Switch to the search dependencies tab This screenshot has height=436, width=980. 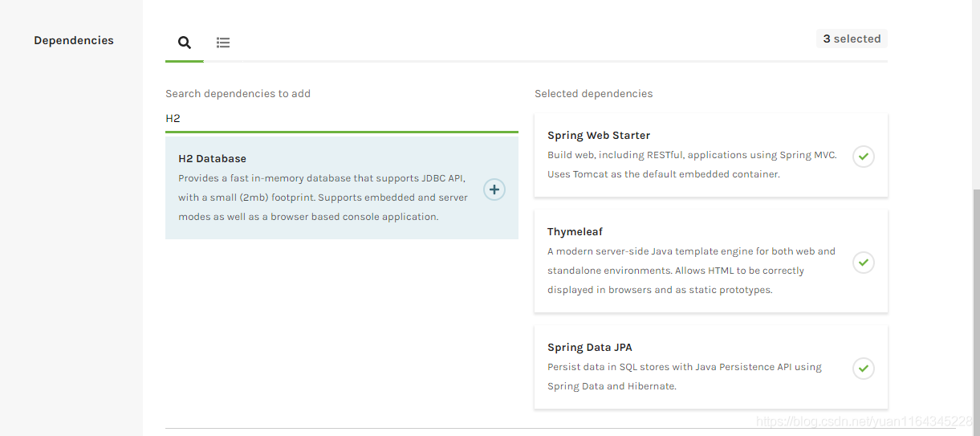tap(185, 43)
